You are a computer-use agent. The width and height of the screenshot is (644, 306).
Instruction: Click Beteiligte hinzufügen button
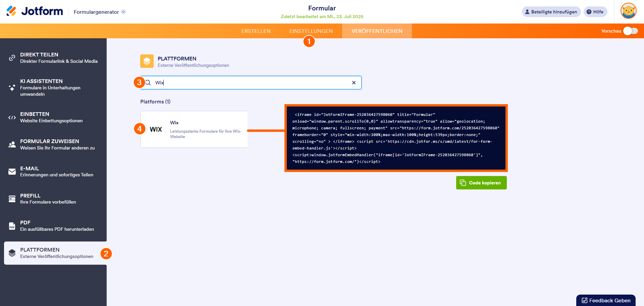pyautogui.click(x=551, y=12)
